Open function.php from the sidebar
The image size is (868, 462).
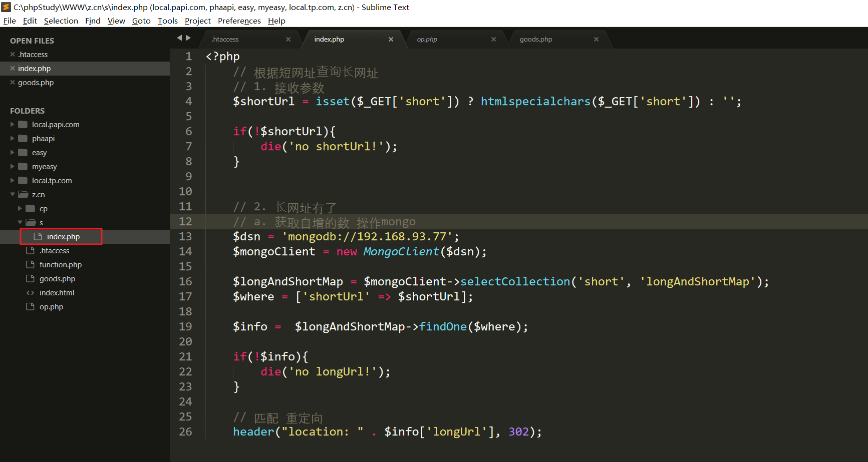pos(60,265)
